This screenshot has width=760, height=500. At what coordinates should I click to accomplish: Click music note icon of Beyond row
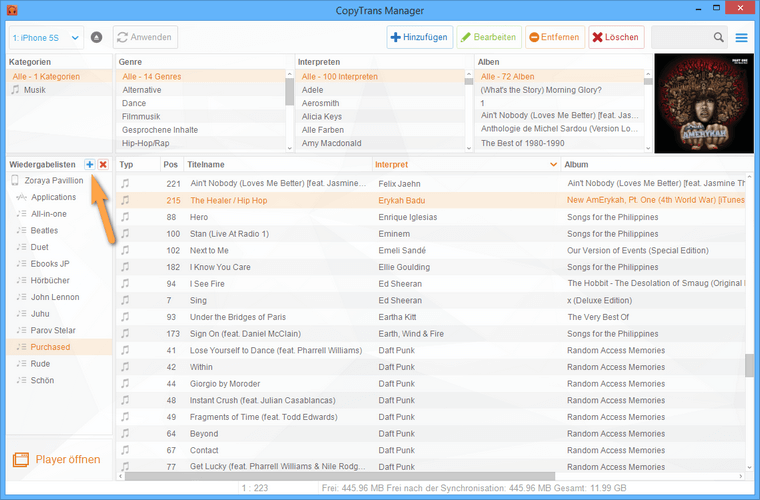(126, 434)
